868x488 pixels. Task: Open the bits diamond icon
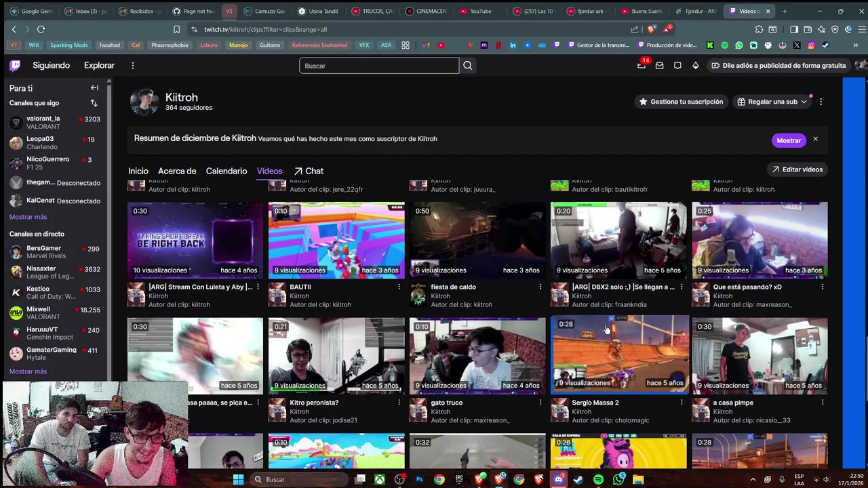coord(695,66)
